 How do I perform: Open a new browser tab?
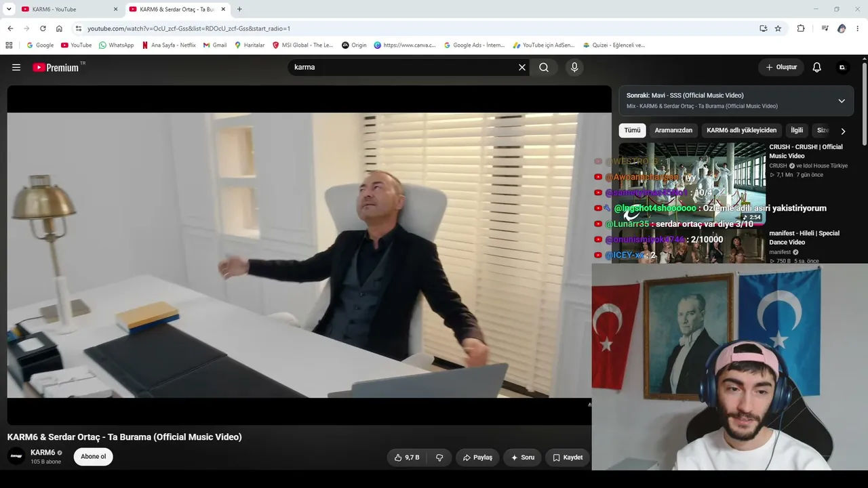[x=239, y=9]
